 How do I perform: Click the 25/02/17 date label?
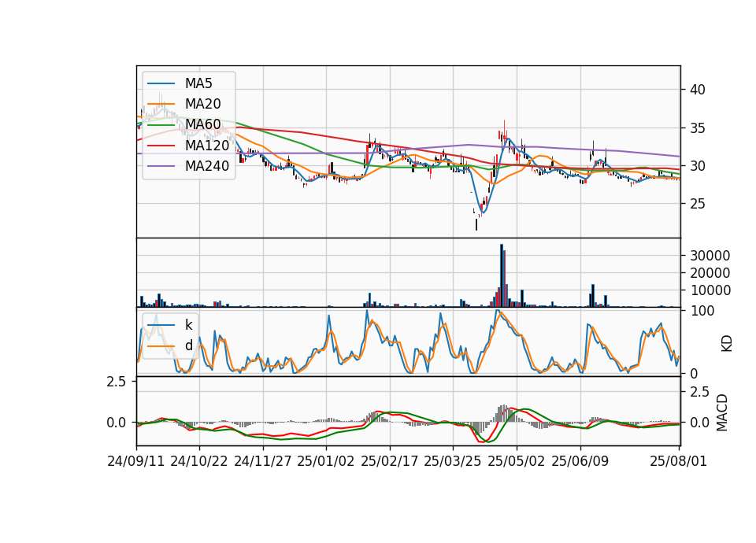click(x=390, y=461)
